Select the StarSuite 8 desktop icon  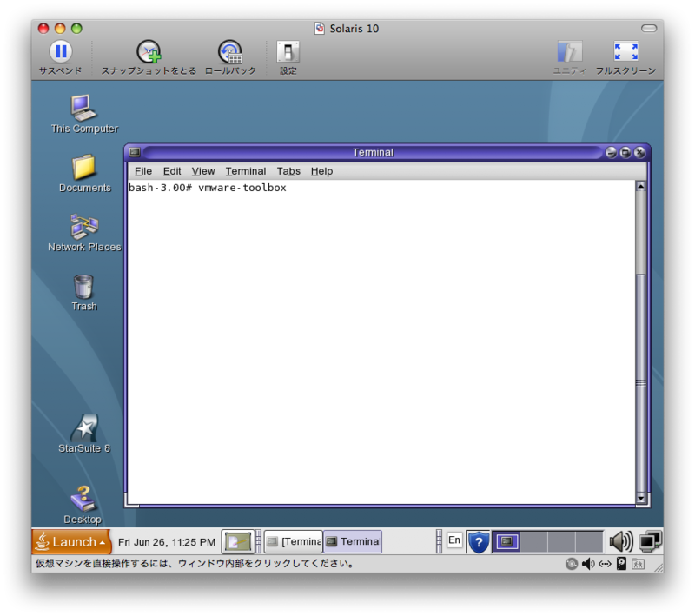click(84, 428)
